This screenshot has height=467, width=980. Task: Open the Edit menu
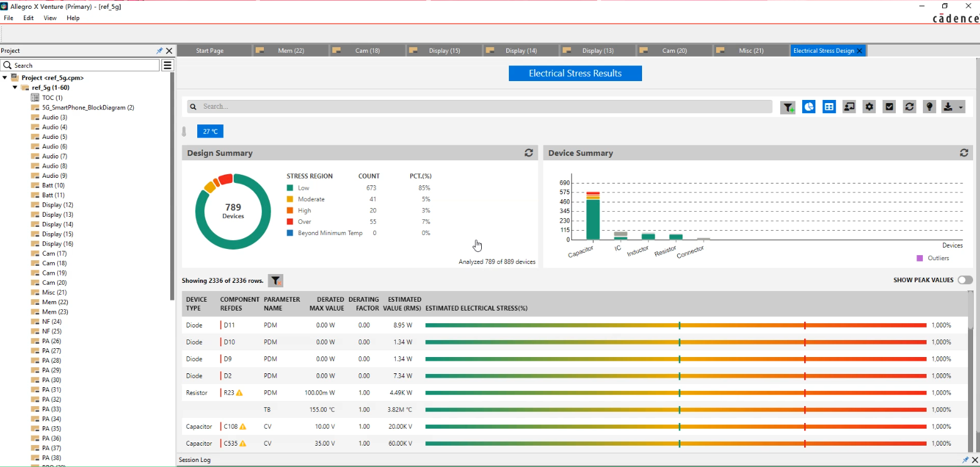28,18
